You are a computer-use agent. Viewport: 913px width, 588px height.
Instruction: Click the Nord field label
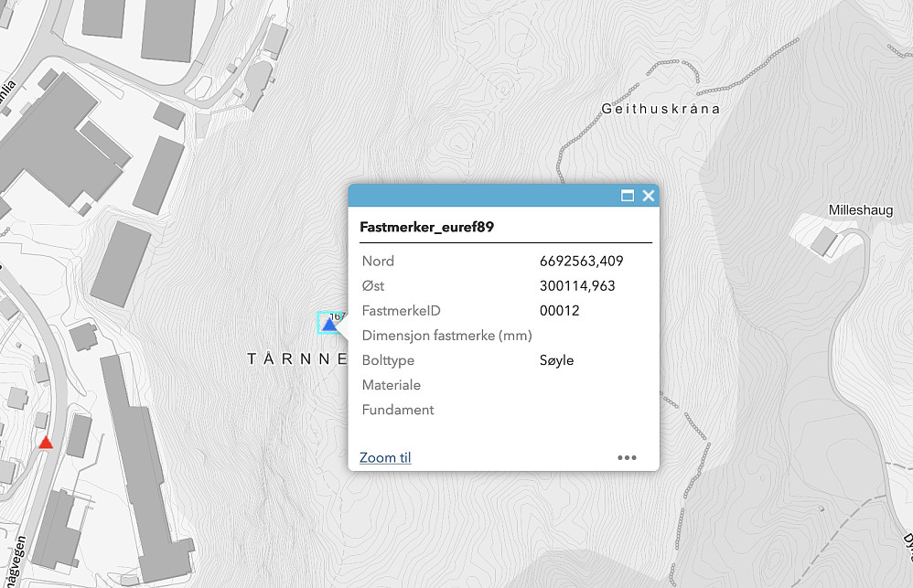point(378,261)
